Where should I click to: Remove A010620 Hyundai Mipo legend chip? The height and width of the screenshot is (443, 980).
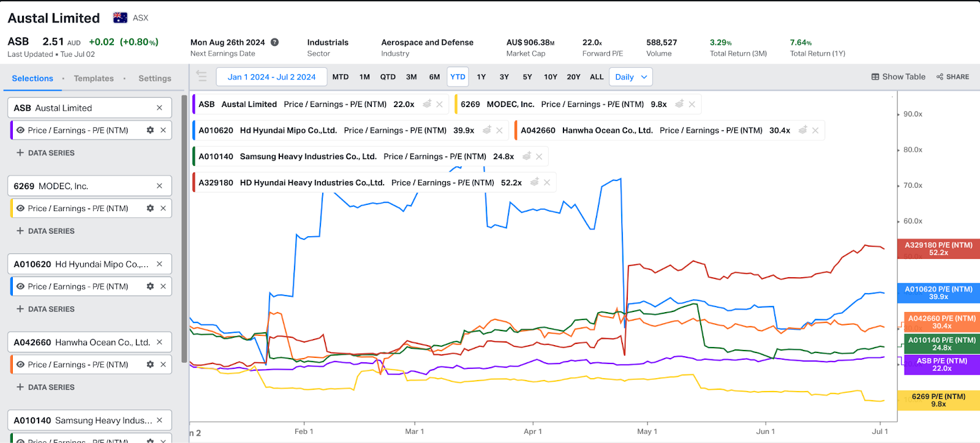pyautogui.click(x=499, y=130)
